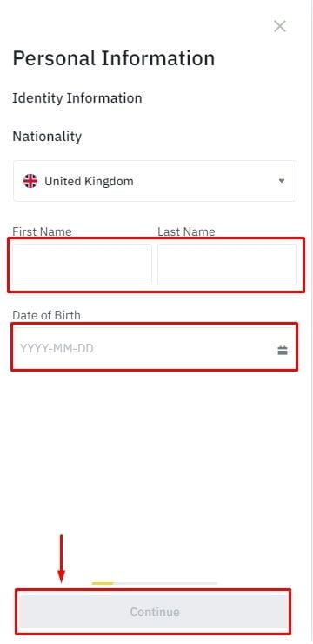
Task: Click the yellow progress step indicator
Action: [103, 583]
